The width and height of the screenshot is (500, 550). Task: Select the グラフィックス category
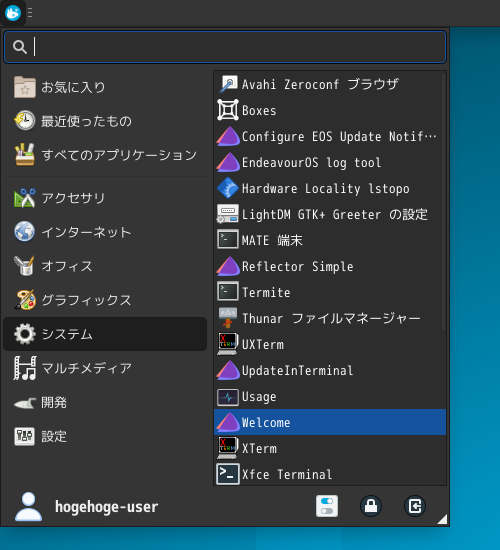pyautogui.click(x=105, y=300)
